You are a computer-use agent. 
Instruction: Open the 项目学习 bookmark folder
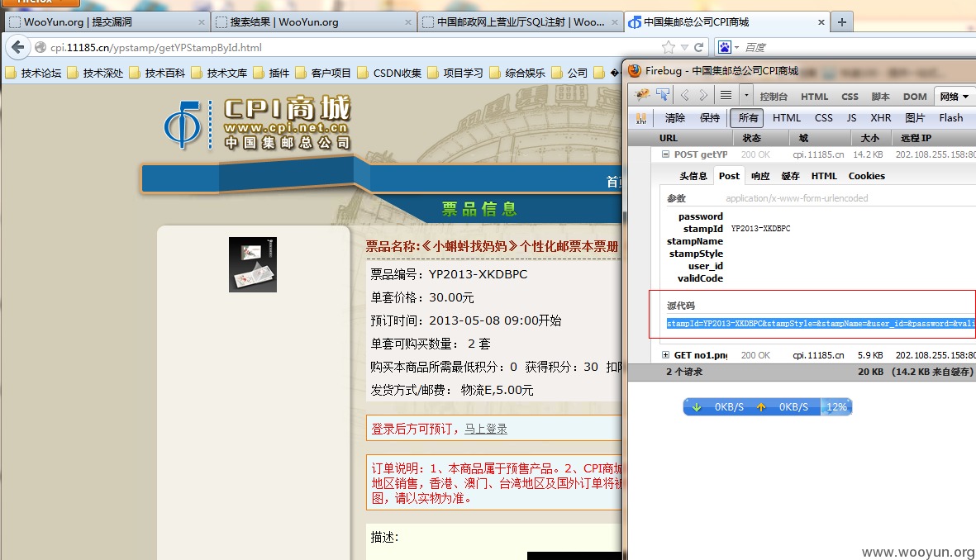[x=455, y=73]
